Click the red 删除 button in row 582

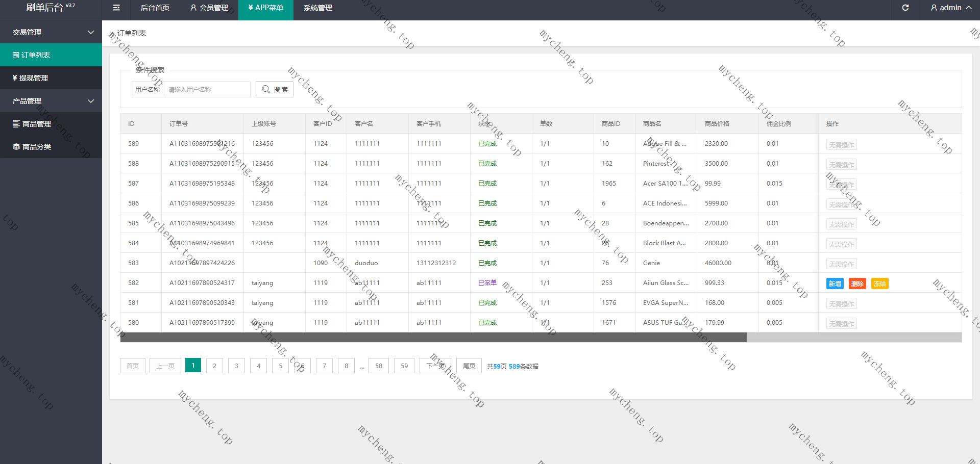click(x=857, y=284)
